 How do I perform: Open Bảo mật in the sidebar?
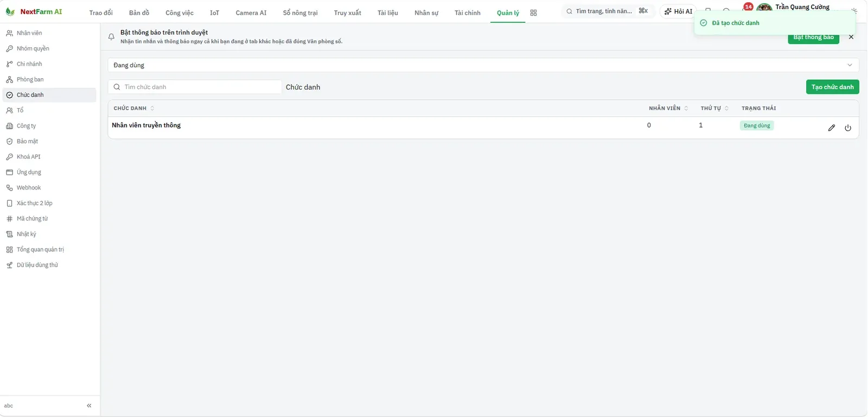pyautogui.click(x=49, y=141)
